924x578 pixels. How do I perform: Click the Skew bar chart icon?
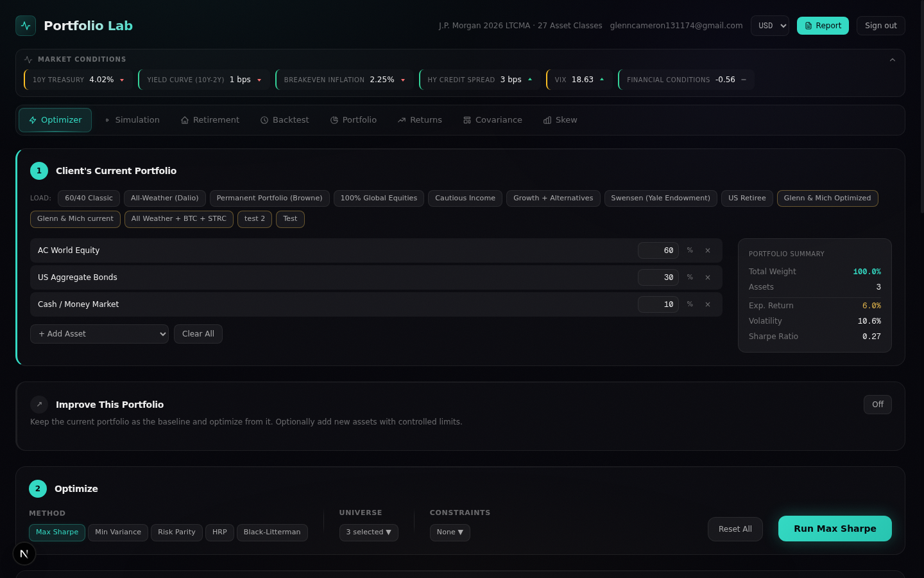pyautogui.click(x=547, y=120)
